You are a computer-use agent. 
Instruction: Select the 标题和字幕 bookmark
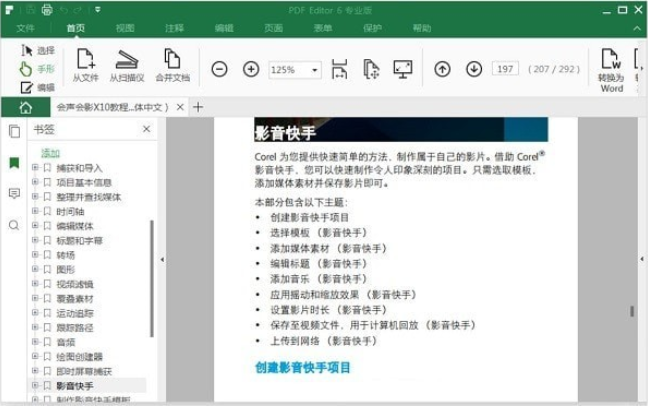point(79,240)
